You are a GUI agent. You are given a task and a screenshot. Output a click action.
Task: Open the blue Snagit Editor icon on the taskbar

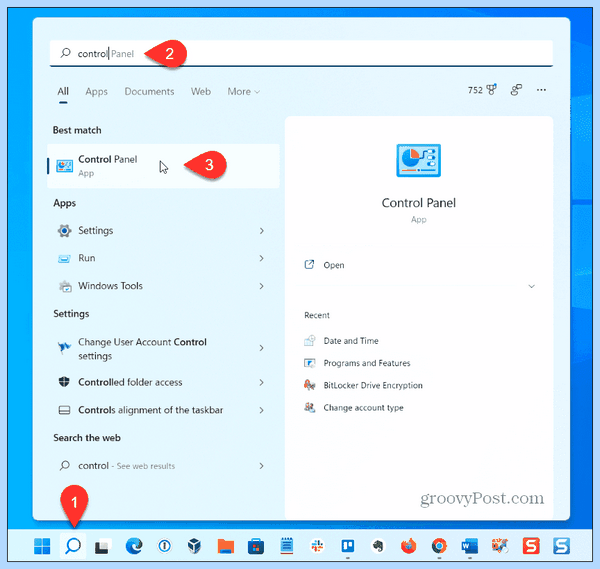[x=561, y=546]
